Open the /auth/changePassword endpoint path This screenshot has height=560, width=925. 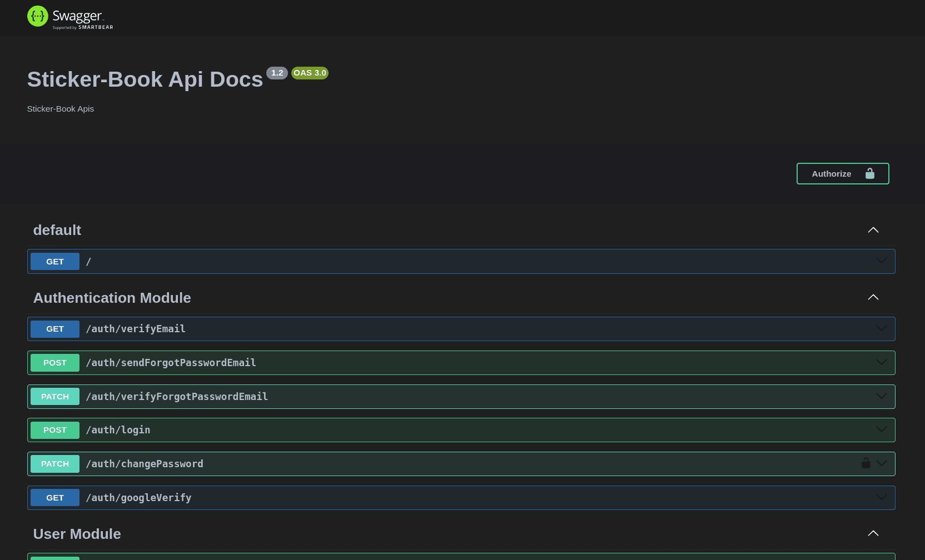(145, 464)
